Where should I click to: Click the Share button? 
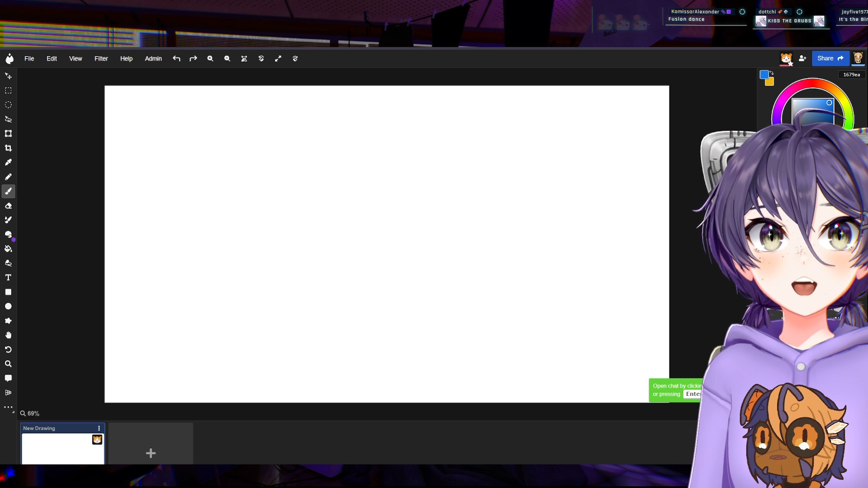(830, 58)
